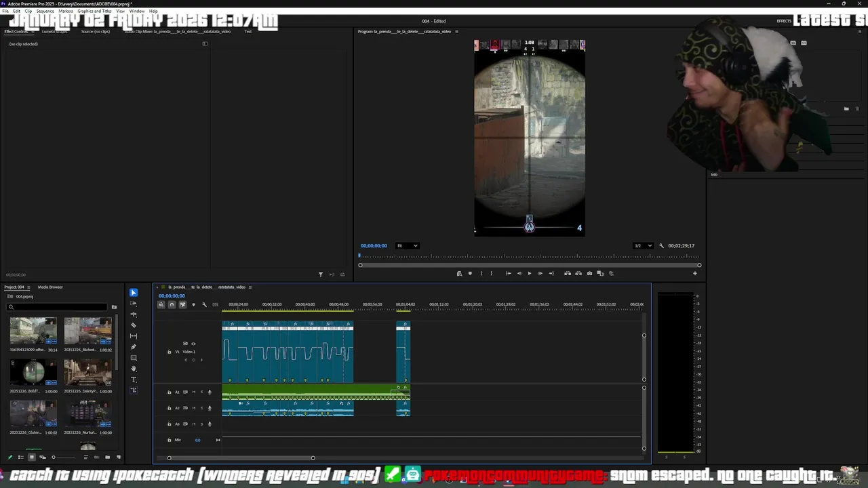Click the timeline playhead timecode 00;00;00;00

172,296
